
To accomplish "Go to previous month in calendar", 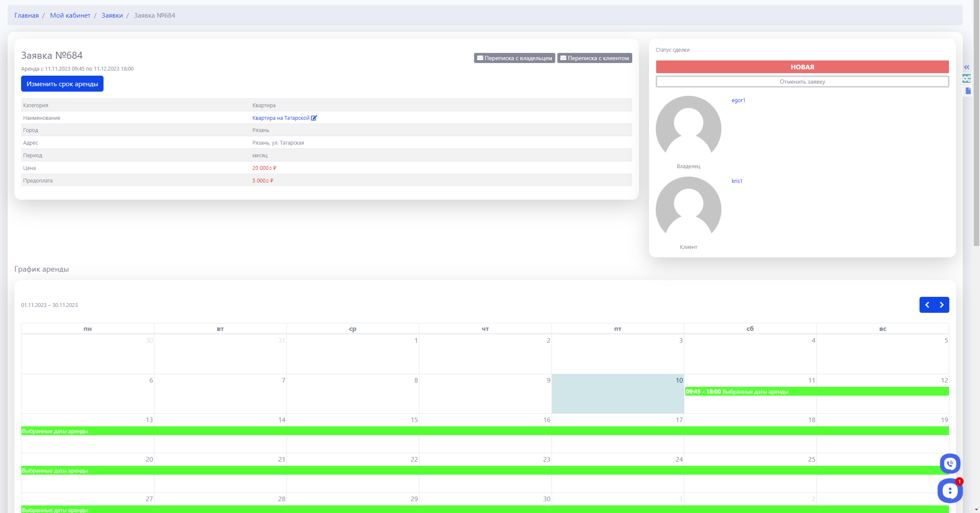I will point(927,305).
